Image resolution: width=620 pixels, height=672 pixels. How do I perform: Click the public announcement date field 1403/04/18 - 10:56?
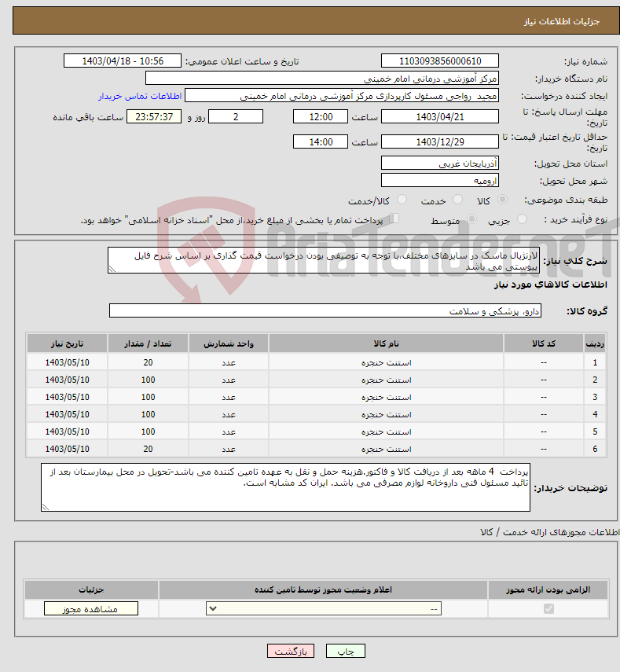tap(123, 61)
